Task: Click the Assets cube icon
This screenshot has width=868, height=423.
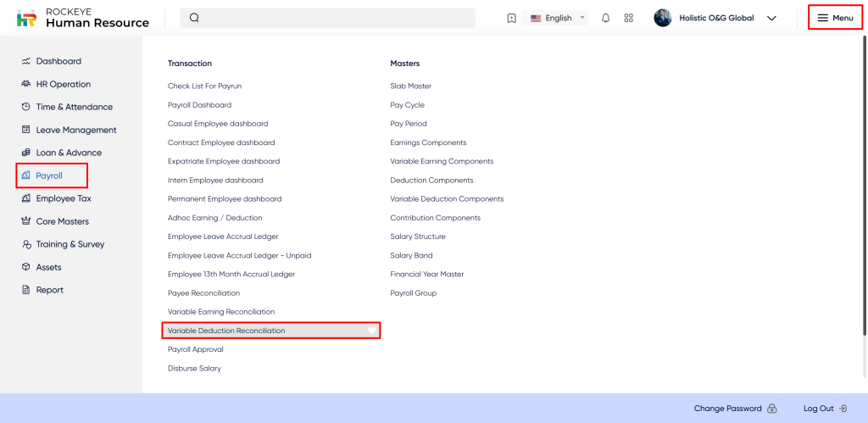Action: tap(26, 267)
